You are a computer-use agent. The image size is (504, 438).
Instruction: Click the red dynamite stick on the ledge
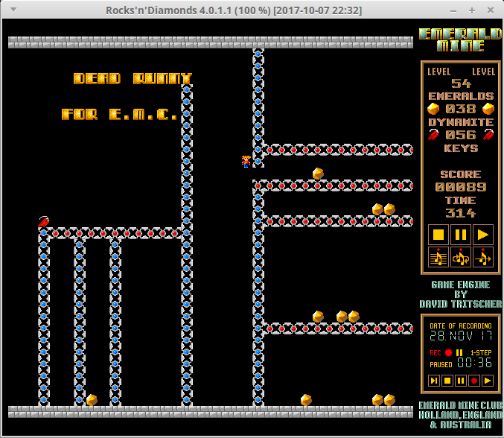tap(44, 221)
